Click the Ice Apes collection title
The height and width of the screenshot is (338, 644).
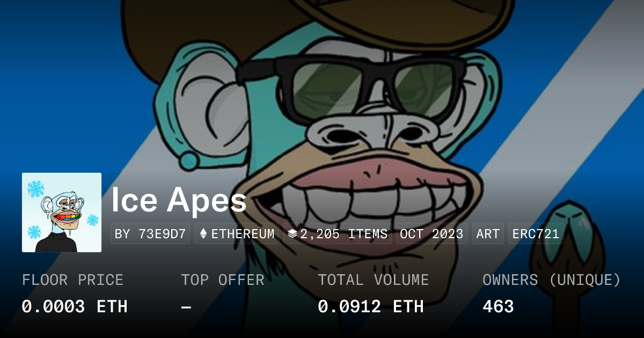pyautogui.click(x=179, y=200)
